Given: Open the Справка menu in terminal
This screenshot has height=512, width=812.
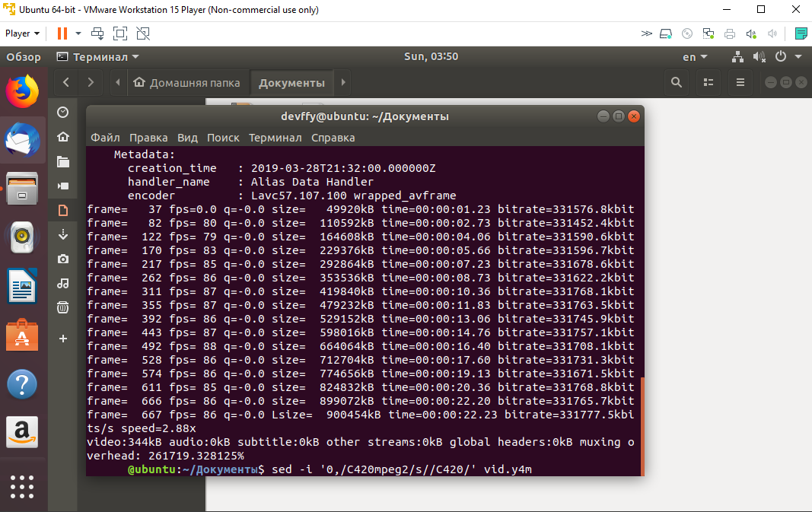Looking at the screenshot, I should [x=333, y=138].
